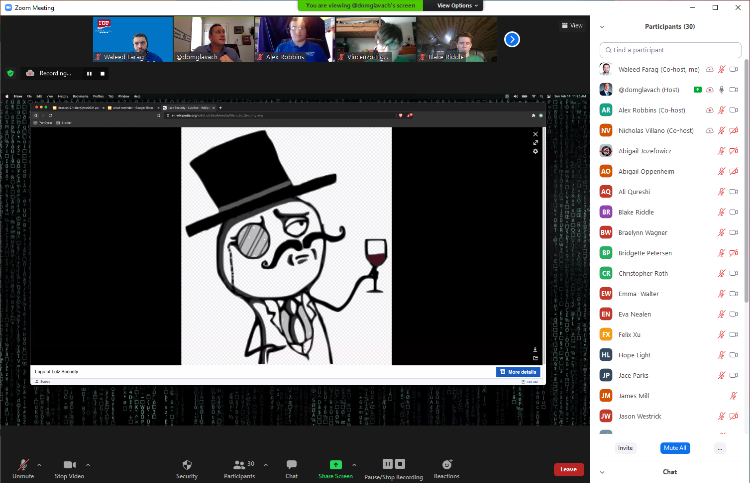Viewport: 750px width, 483px height.
Task: Click recording cloud icon in Waleed Farag row
Action: coord(709,69)
